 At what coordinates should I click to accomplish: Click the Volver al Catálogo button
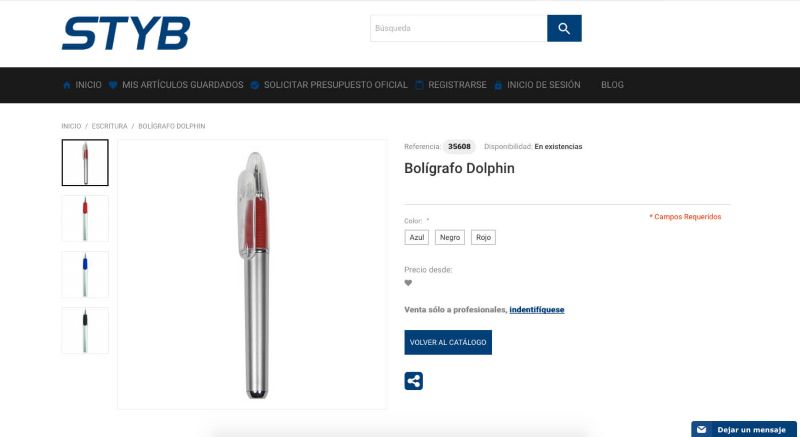tap(448, 342)
